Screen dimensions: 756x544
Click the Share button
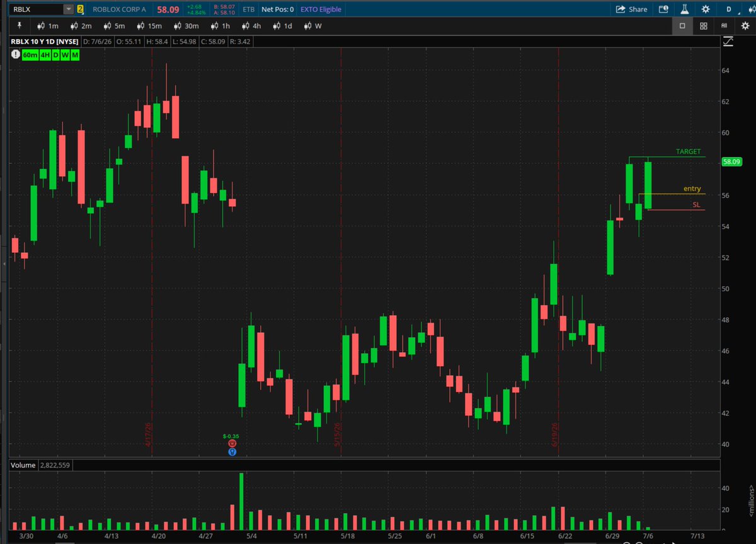631,9
